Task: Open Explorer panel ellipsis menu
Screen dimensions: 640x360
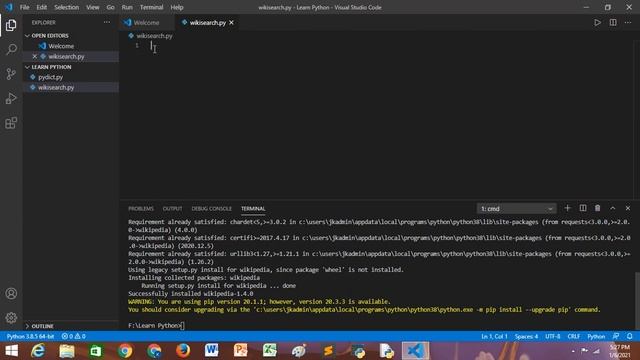Action: pos(107,22)
